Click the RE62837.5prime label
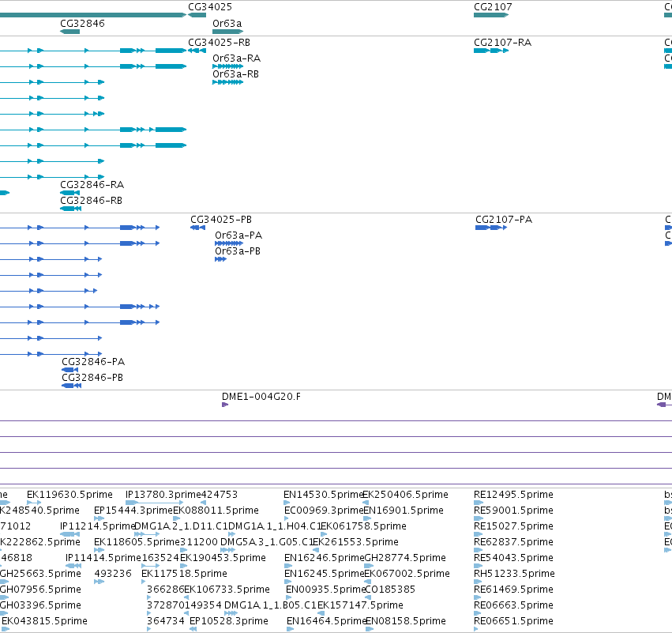This screenshot has height=633, width=672. pyautogui.click(x=513, y=542)
